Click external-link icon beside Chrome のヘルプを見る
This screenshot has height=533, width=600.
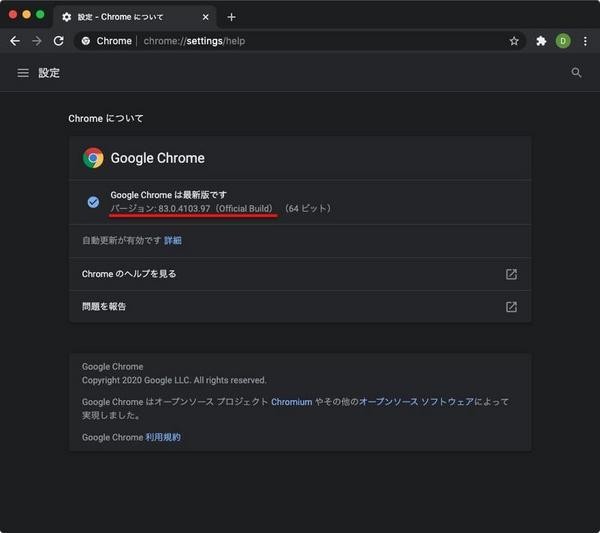coord(511,274)
